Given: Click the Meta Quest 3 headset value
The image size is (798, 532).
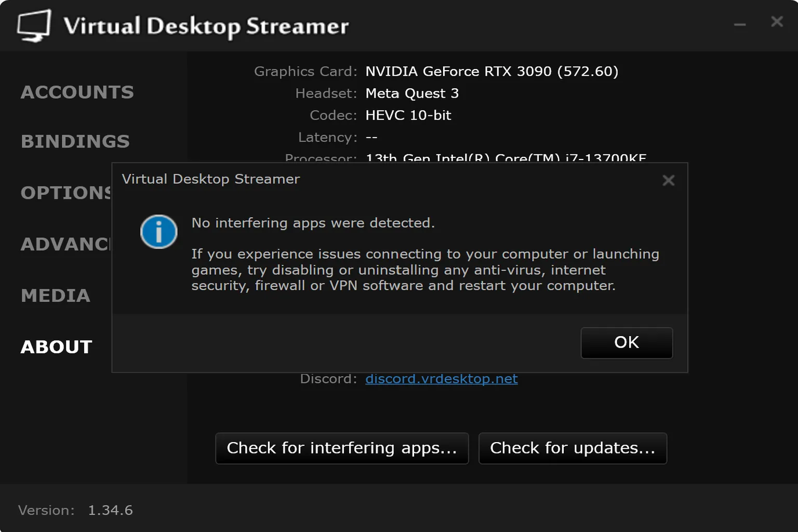Looking at the screenshot, I should pyautogui.click(x=412, y=93).
